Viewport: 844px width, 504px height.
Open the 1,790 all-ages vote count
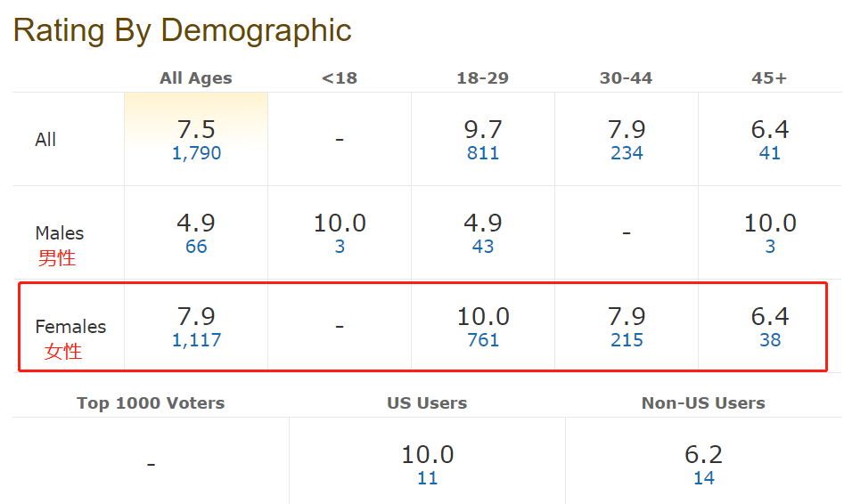[196, 153]
